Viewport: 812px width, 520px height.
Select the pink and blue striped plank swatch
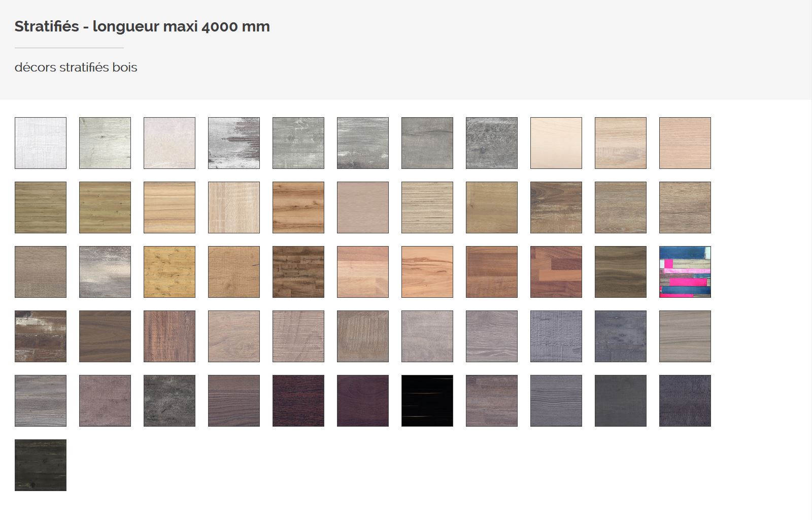coord(685,272)
